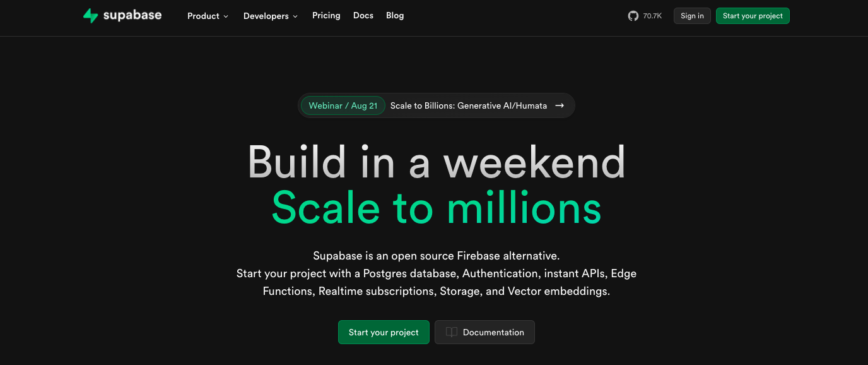
Task: Visit the Blog page
Action: [395, 15]
